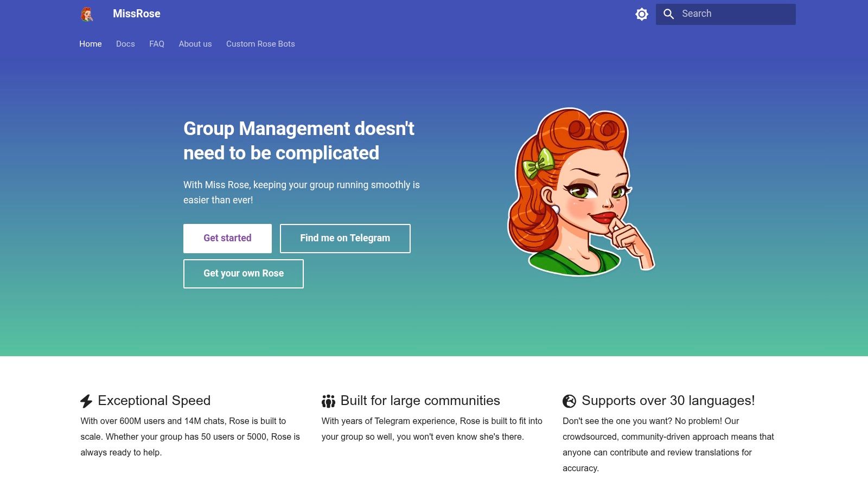
Task: Click the magnifying glass search icon
Action: [669, 14]
